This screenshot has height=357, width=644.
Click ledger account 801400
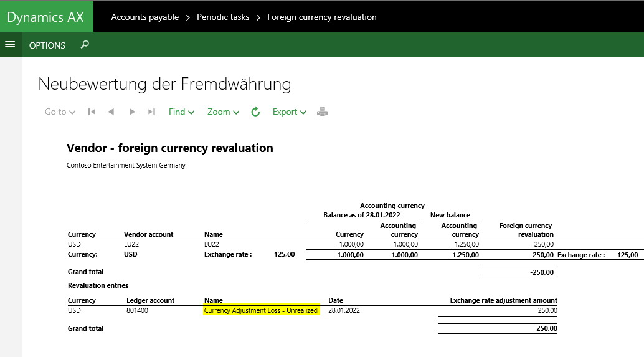point(136,310)
